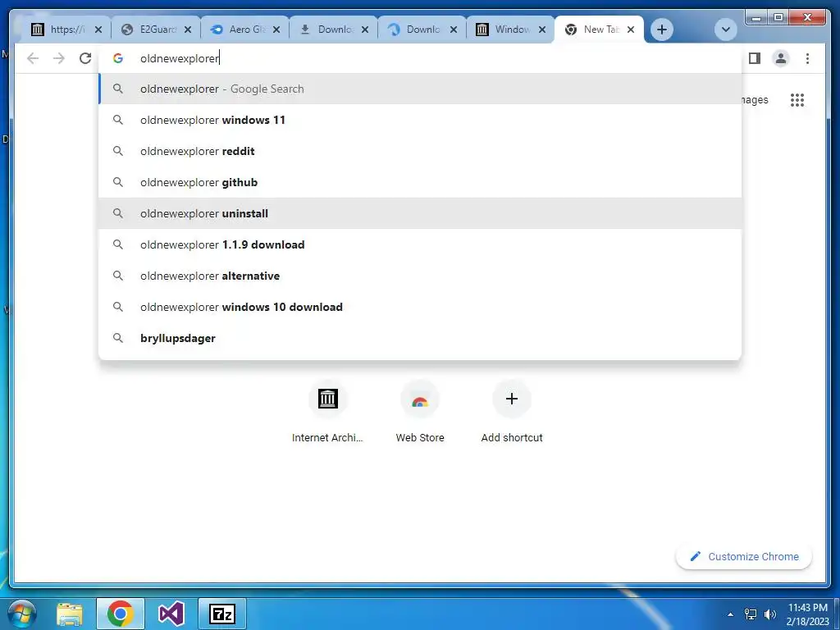Select suggestion oldnewexplorer windows 10 download
The height and width of the screenshot is (630, 840).
point(421,307)
